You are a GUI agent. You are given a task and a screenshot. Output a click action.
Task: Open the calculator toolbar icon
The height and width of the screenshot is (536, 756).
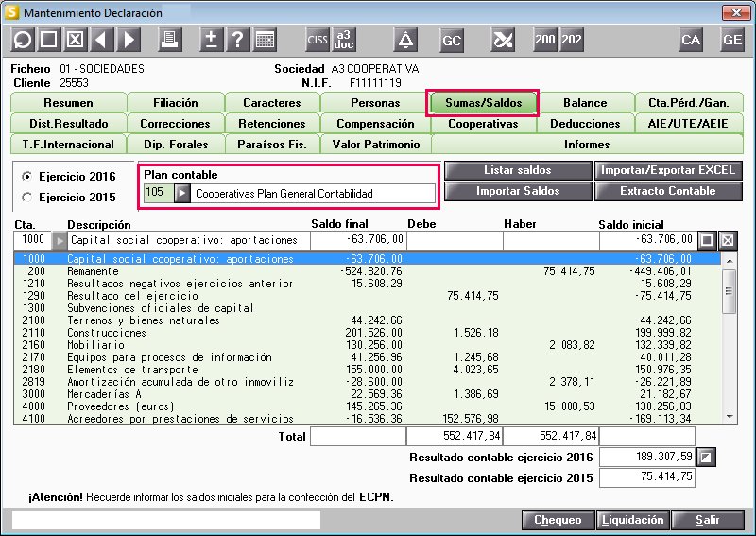coord(265,40)
